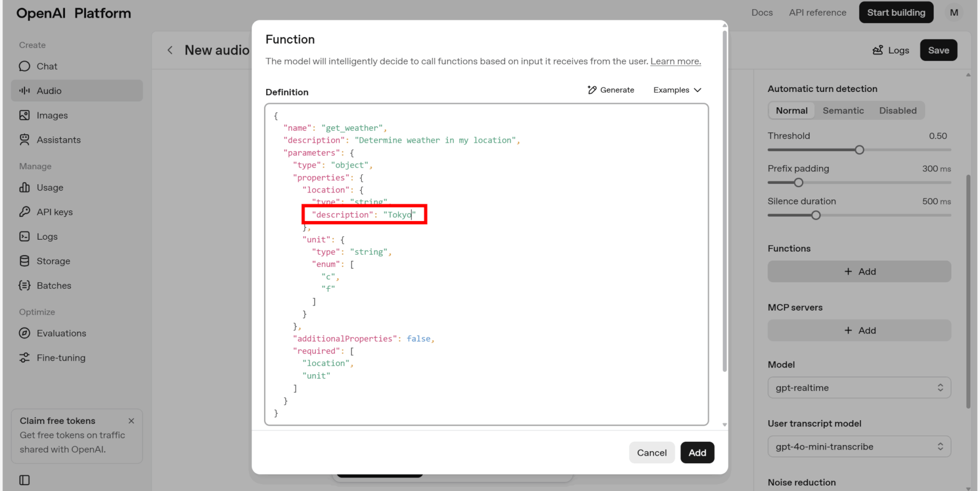Click the Threshold slider handle
The width and height of the screenshot is (980, 491).
pyautogui.click(x=859, y=150)
